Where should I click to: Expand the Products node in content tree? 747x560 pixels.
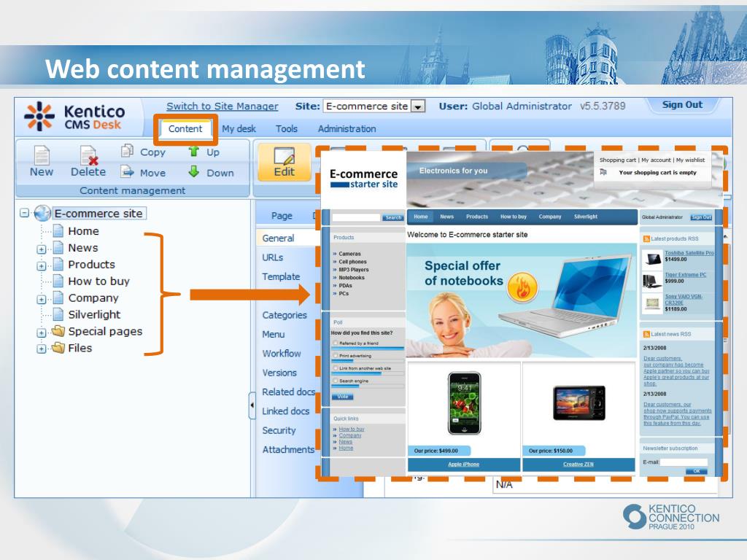click(42, 265)
